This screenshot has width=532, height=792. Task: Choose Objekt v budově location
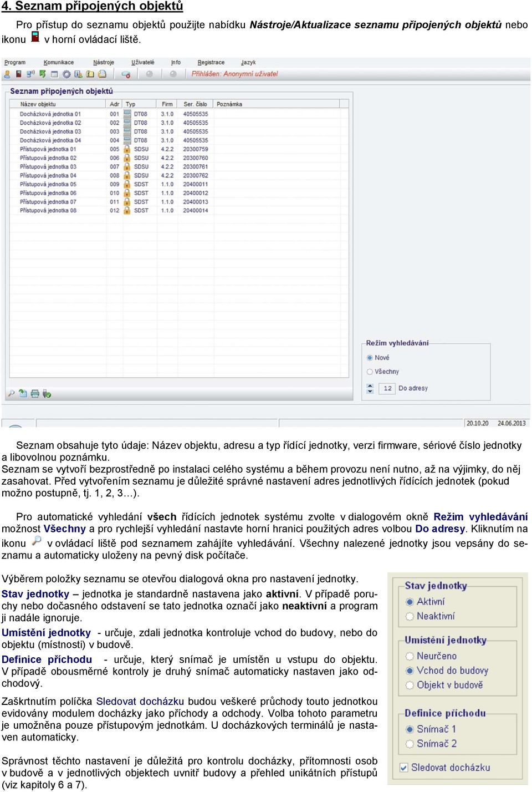[x=410, y=685]
